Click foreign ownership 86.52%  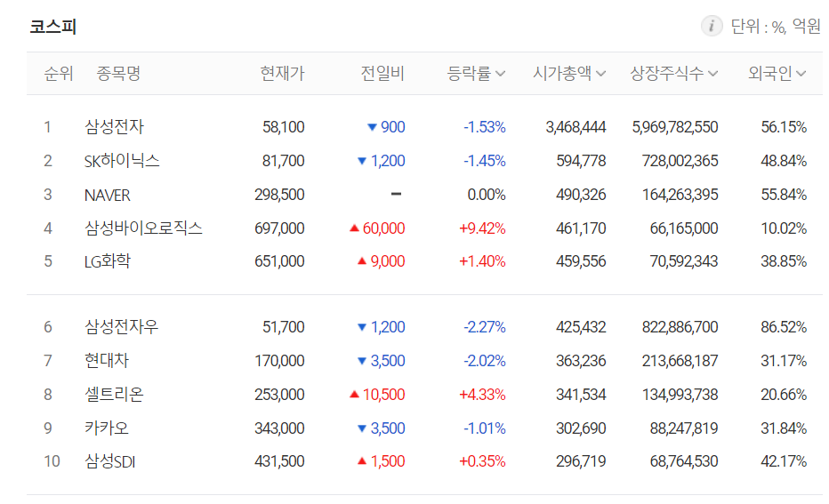pos(784,327)
